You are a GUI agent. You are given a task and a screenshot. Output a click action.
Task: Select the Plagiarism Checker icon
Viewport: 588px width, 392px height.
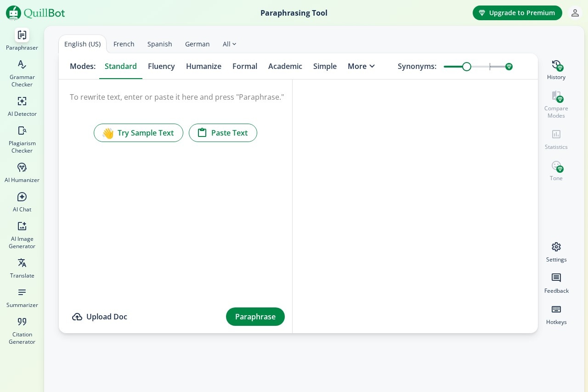22,131
